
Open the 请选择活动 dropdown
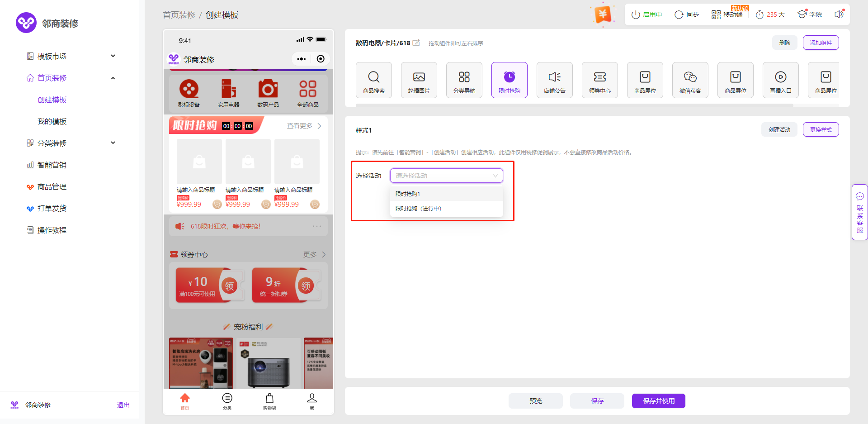pyautogui.click(x=446, y=176)
